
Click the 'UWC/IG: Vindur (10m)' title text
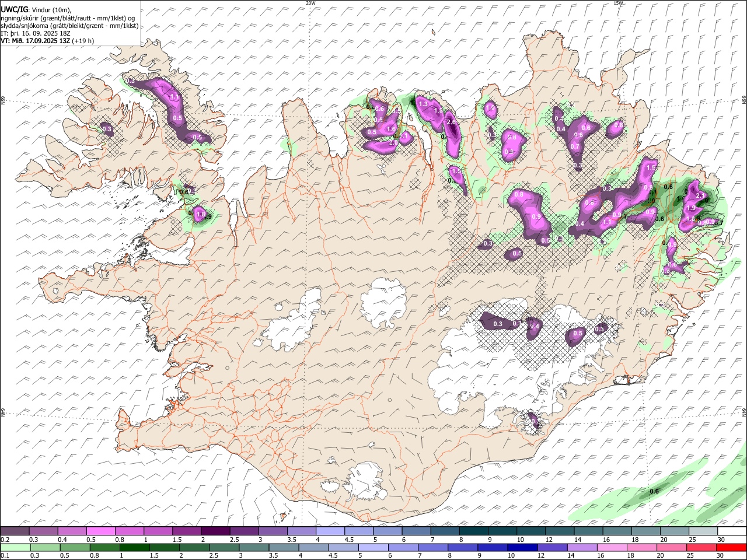37,9
